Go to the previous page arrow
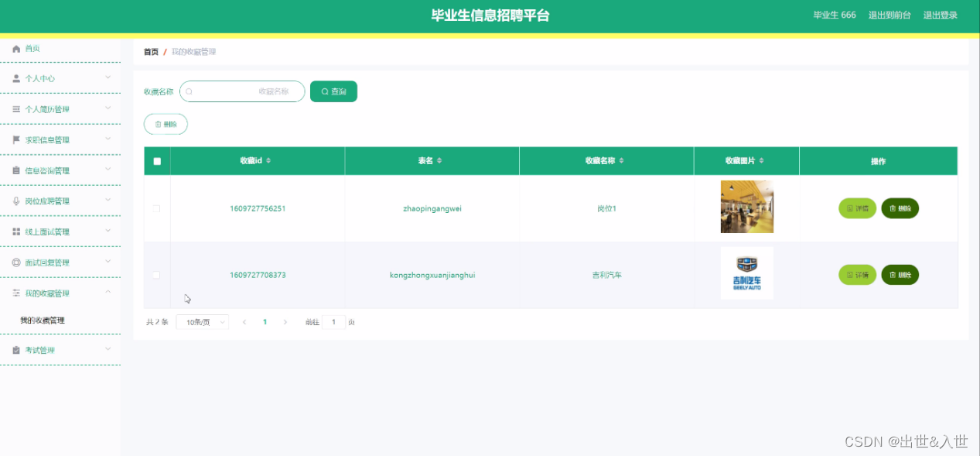The width and height of the screenshot is (980, 456). (x=244, y=322)
